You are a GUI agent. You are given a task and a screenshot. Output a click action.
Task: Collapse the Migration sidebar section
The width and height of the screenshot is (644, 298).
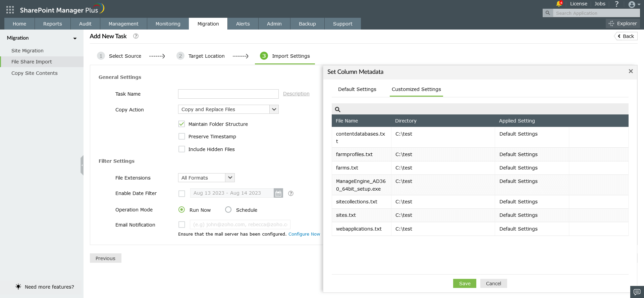tap(75, 38)
